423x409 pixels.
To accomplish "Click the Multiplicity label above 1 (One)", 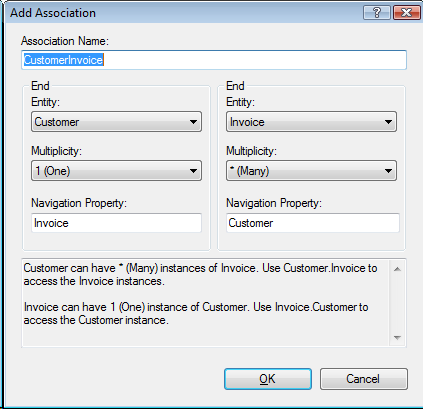I will coord(56,151).
